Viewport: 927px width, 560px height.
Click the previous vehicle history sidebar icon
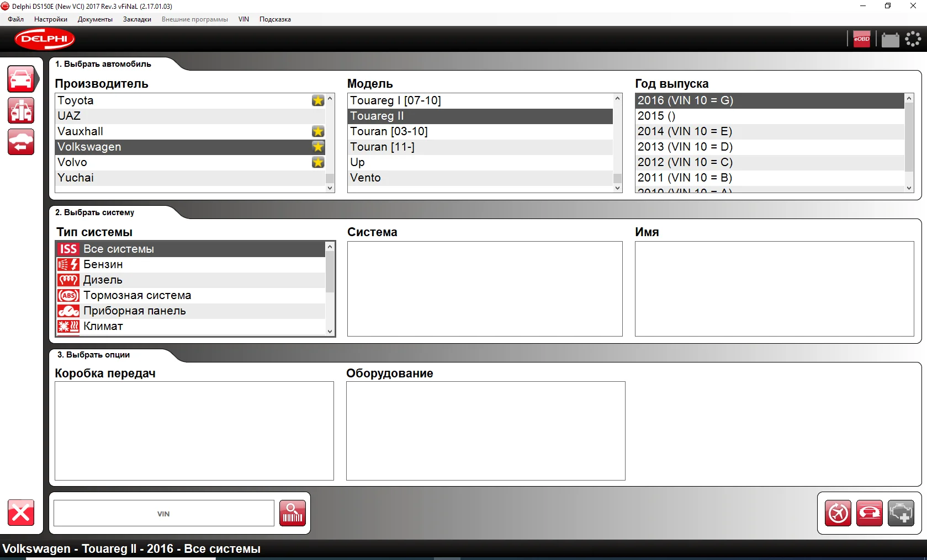pos(21,142)
